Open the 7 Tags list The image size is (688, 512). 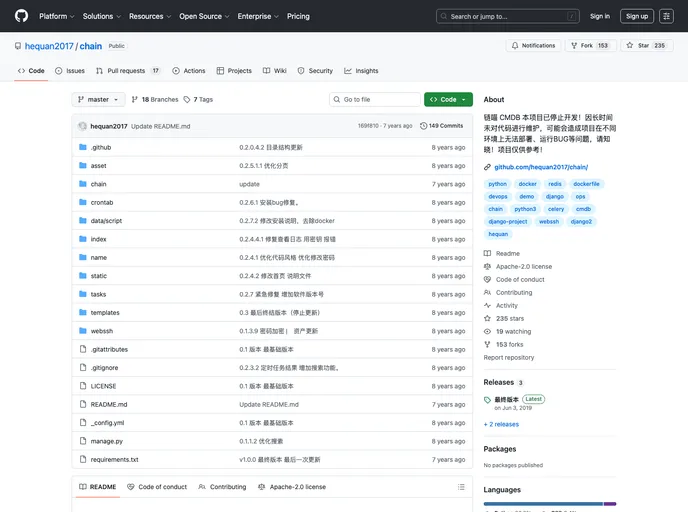[203, 100]
